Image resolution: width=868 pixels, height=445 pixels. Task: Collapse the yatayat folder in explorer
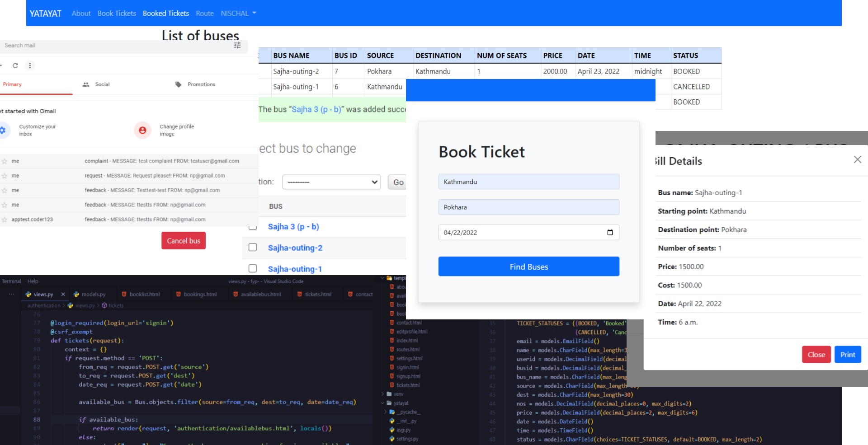383,403
